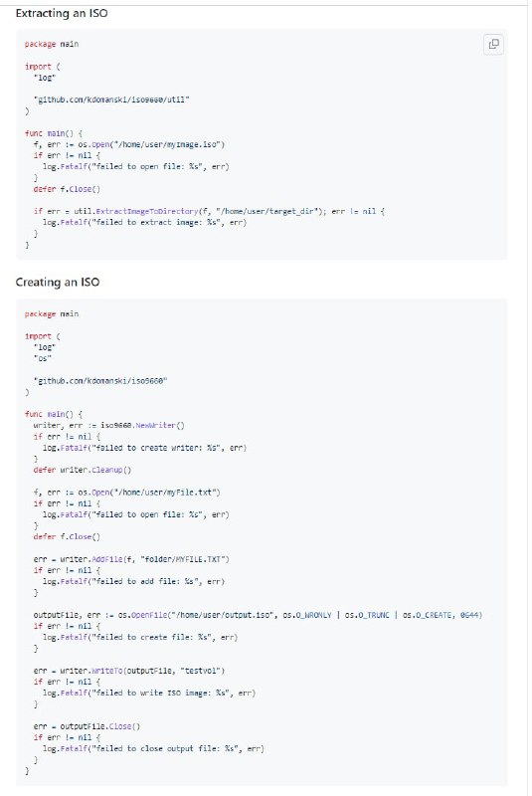532x796 pixels.
Task: Select the 0644 permission value
Action: tap(469, 615)
